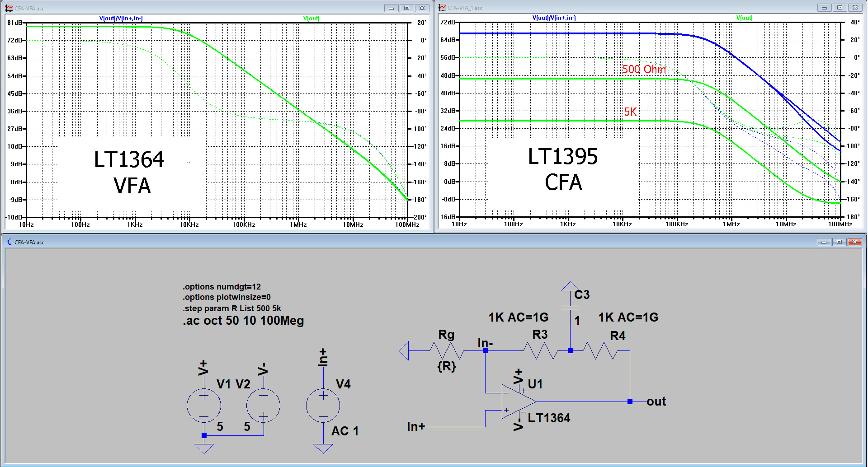Screen dimensions: 868x467
Task: Click the red 5K annotation in LT1395 plot
Action: 630,112
